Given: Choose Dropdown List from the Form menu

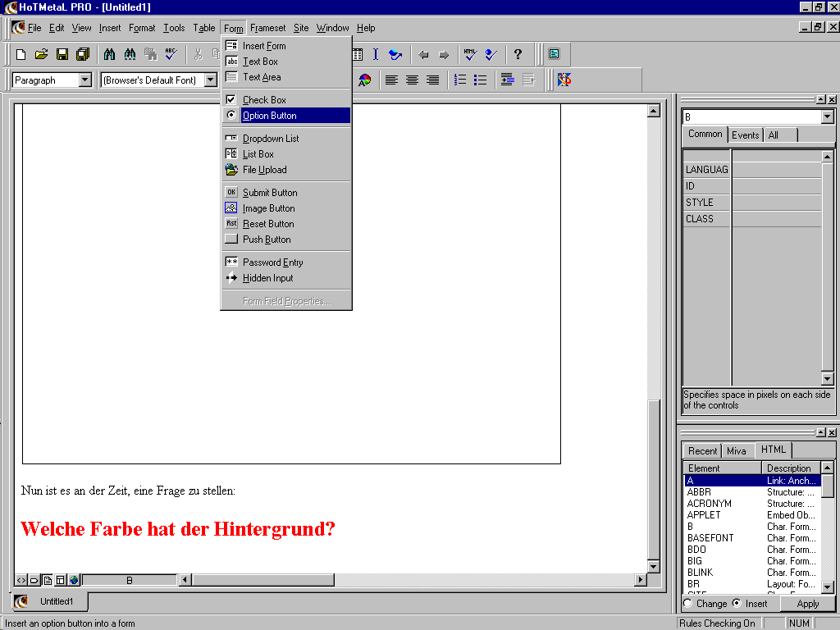Looking at the screenshot, I should (x=271, y=139).
